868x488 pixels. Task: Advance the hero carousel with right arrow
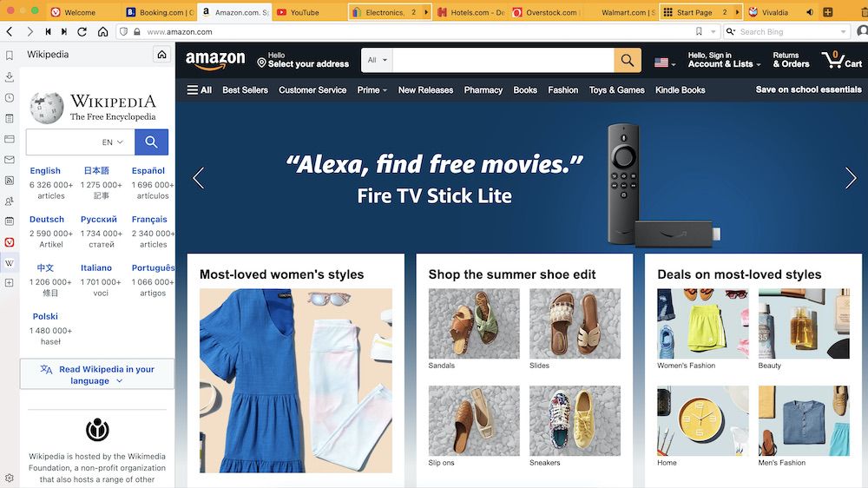[851, 178]
